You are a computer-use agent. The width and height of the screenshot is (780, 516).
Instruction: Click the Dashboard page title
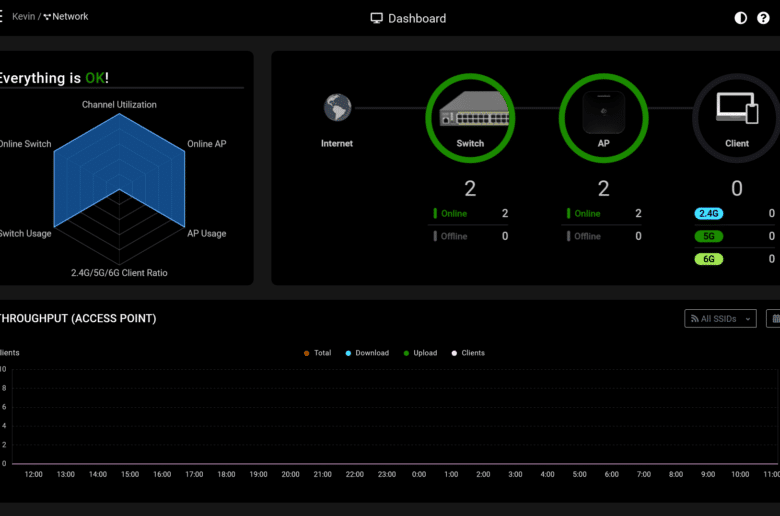click(417, 18)
